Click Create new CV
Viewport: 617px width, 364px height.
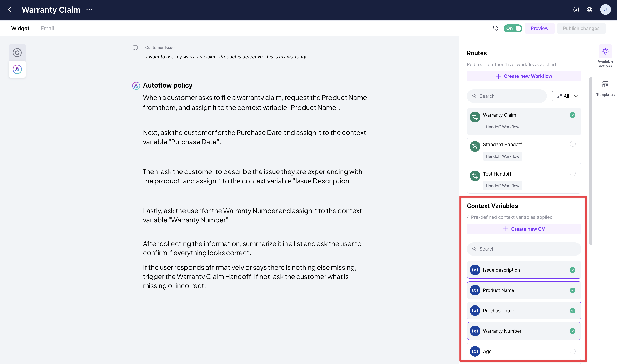[524, 229]
